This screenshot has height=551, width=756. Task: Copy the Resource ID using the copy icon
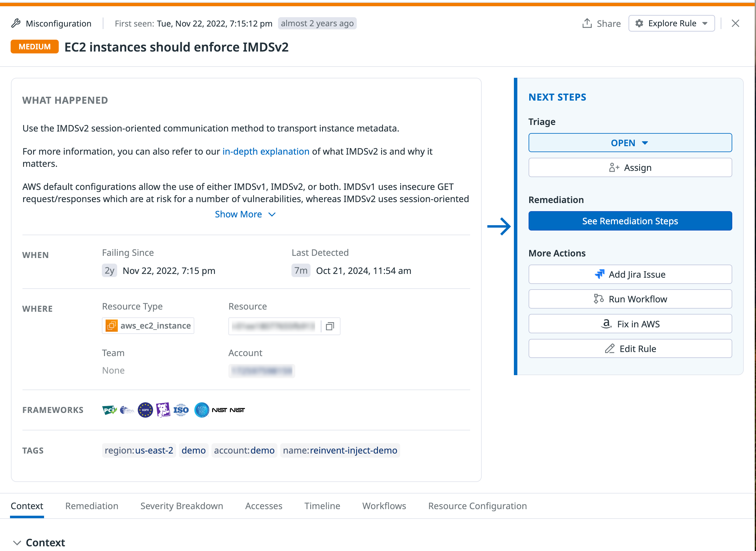(x=330, y=326)
